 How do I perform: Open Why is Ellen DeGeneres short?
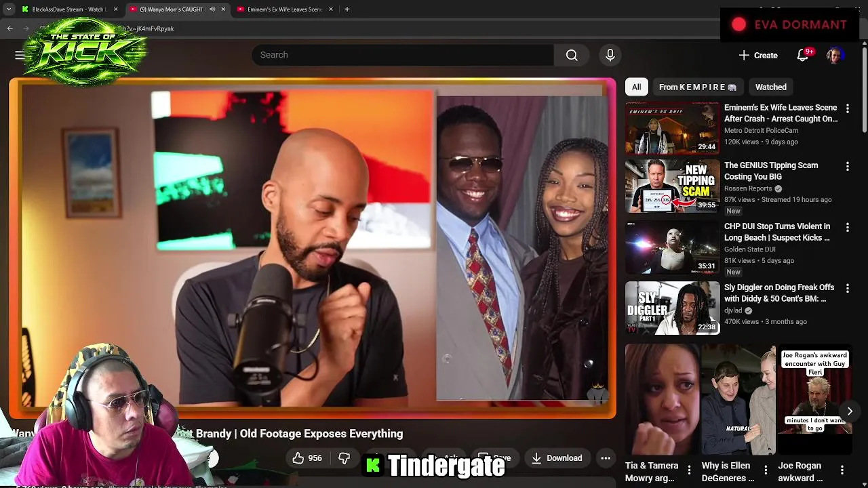point(738,399)
